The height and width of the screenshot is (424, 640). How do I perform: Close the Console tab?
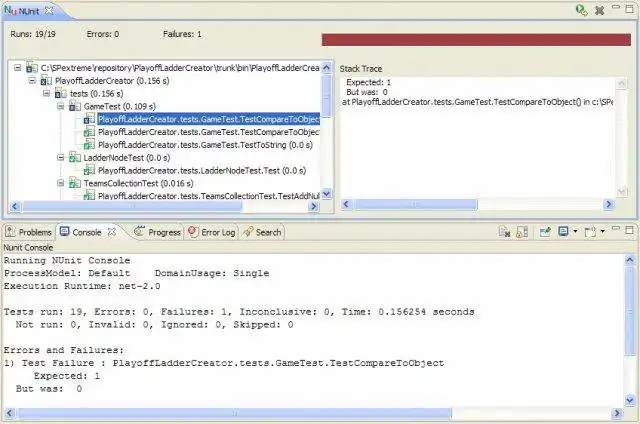tap(111, 232)
